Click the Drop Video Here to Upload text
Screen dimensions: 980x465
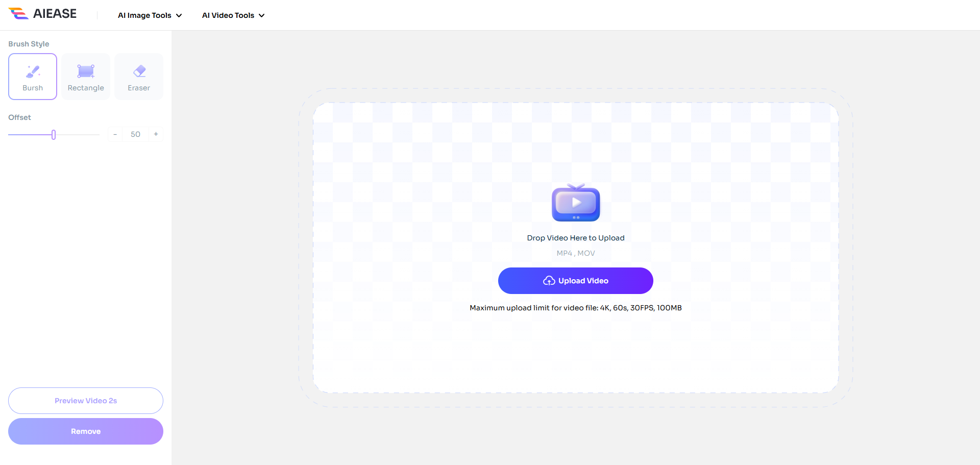coord(576,238)
